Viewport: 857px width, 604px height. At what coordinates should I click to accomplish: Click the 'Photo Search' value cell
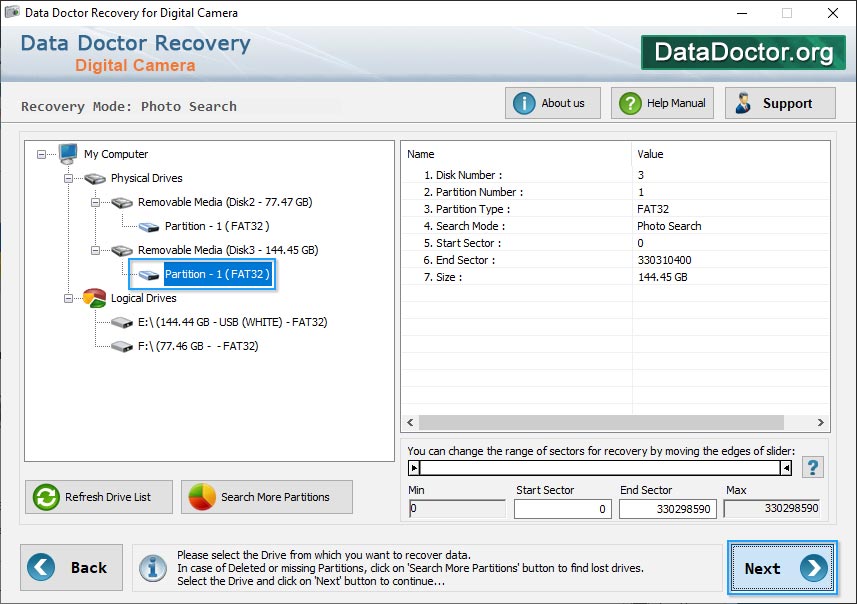[670, 226]
